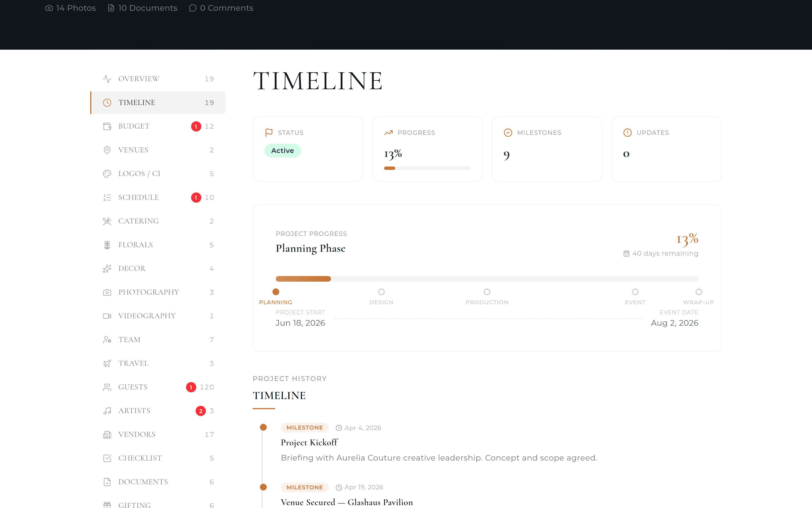Screen dimensions: 812x508
Task: Select the Wrap-Up phase marker
Action: [x=699, y=292]
